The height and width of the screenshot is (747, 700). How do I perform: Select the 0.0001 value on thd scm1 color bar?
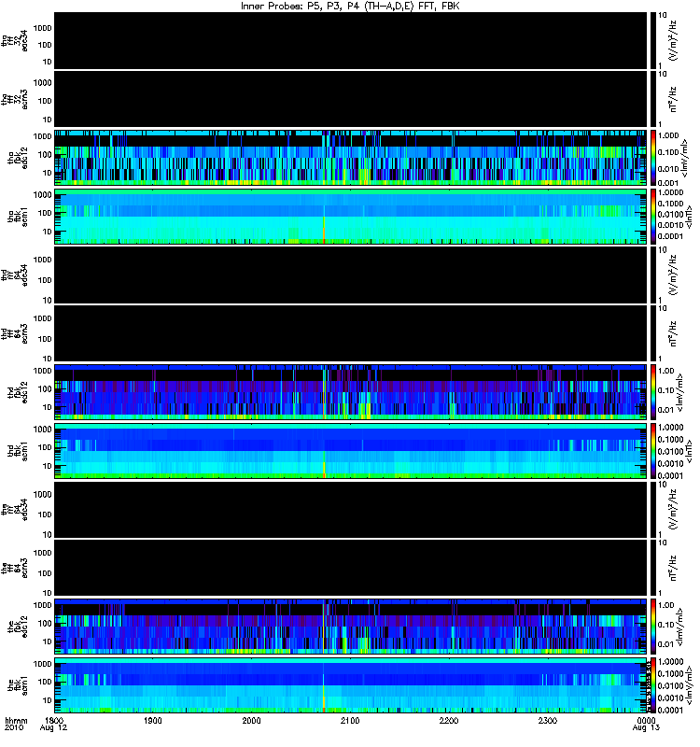click(x=670, y=475)
